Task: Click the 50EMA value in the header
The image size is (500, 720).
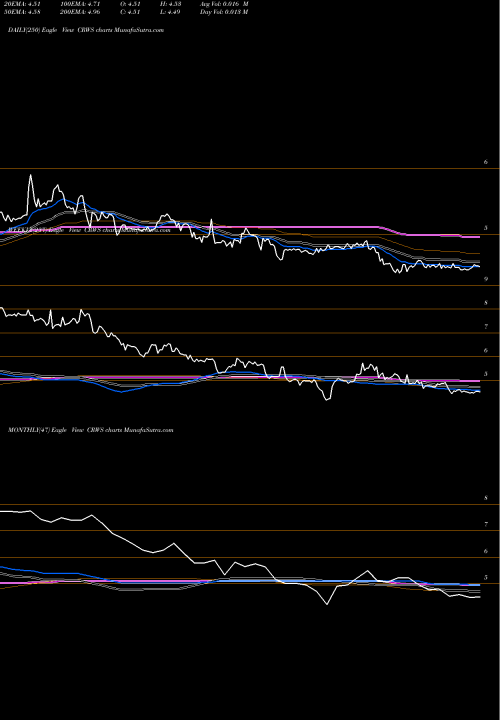Action: (21, 12)
